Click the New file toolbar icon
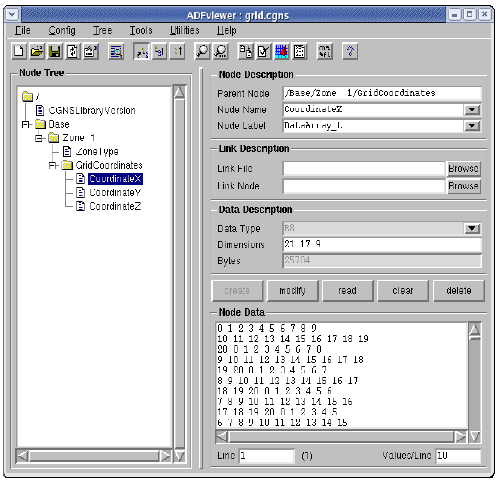The height and width of the screenshot is (482, 499). [19, 51]
